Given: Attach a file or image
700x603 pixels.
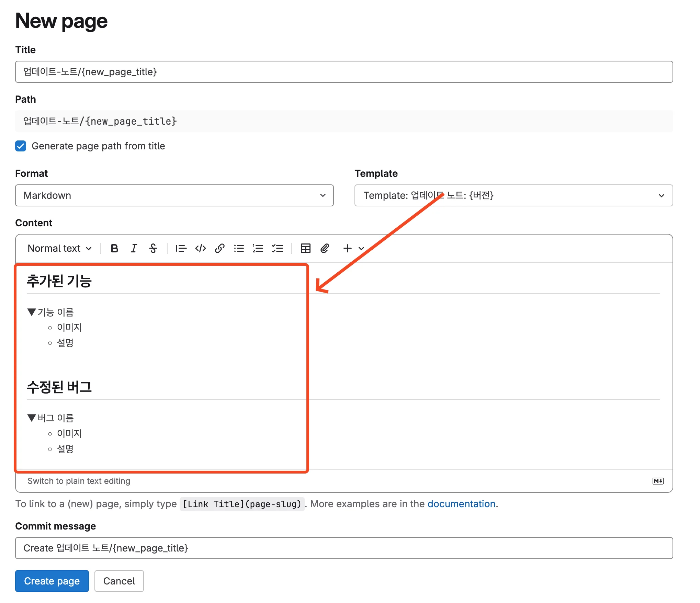Looking at the screenshot, I should 325,248.
